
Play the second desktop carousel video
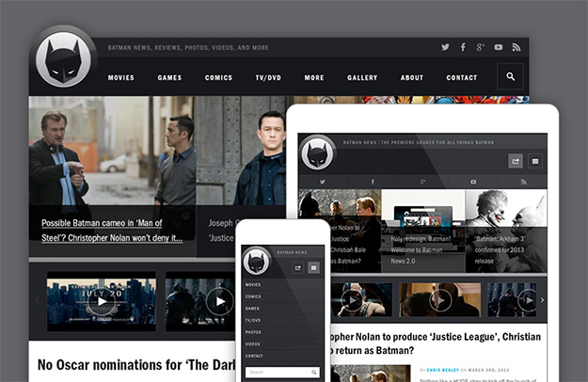(220, 301)
